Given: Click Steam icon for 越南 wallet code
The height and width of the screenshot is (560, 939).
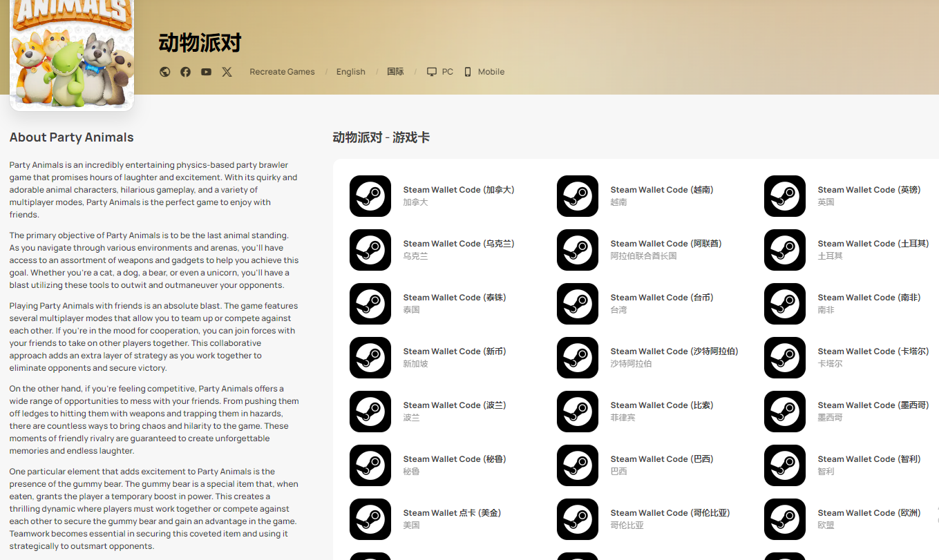Looking at the screenshot, I should (578, 196).
